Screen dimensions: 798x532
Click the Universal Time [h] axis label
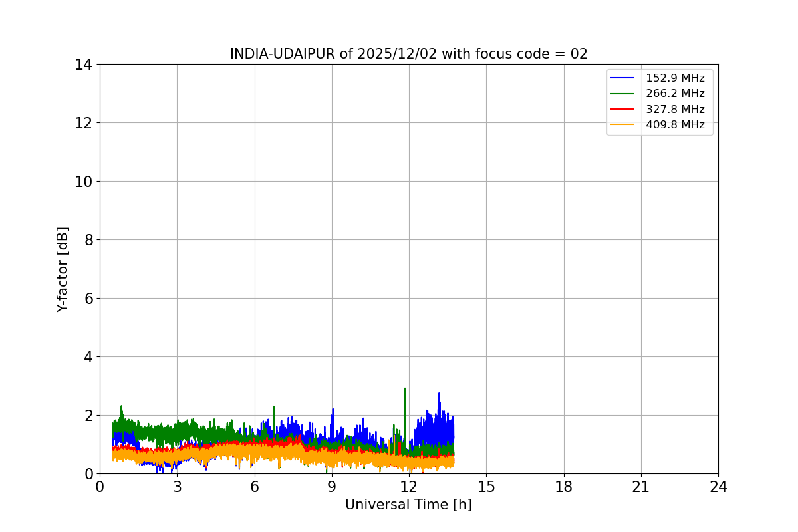[x=408, y=505]
